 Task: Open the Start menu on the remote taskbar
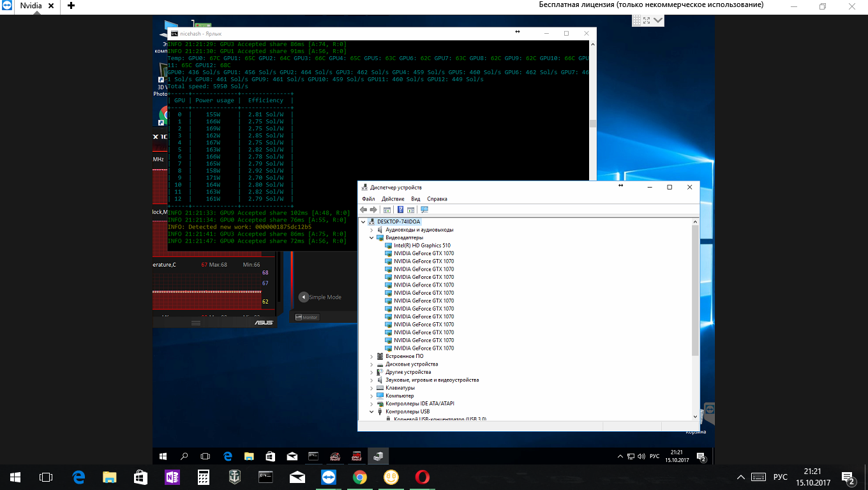[163, 456]
